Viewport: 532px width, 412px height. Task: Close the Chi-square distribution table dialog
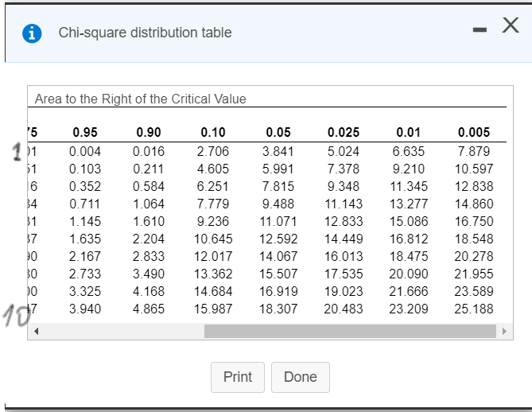point(511,25)
